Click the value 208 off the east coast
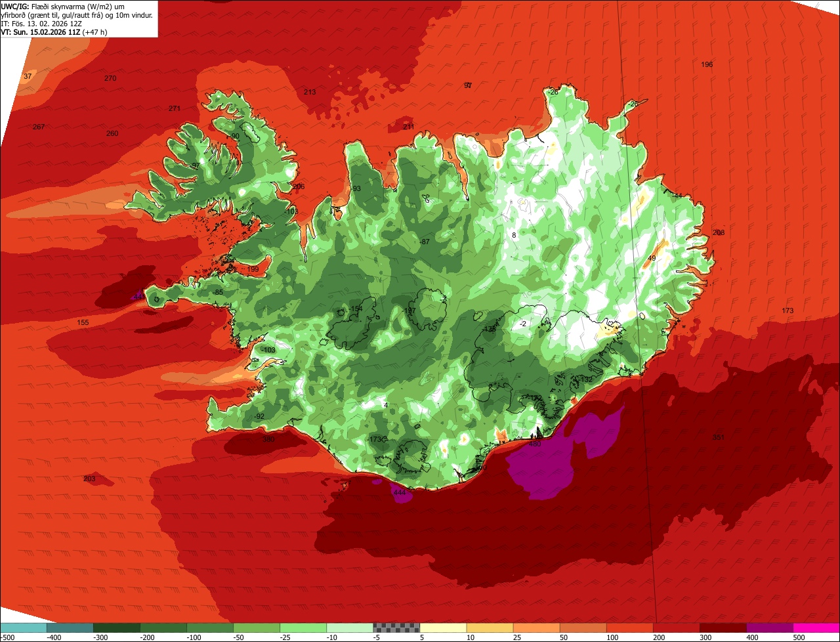840x642 pixels. pyautogui.click(x=719, y=232)
